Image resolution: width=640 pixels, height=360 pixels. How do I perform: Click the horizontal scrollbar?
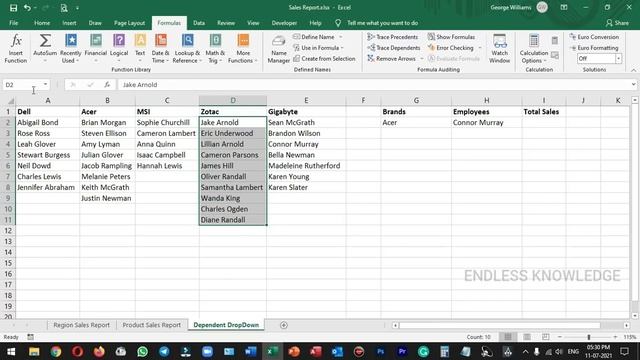499,325
